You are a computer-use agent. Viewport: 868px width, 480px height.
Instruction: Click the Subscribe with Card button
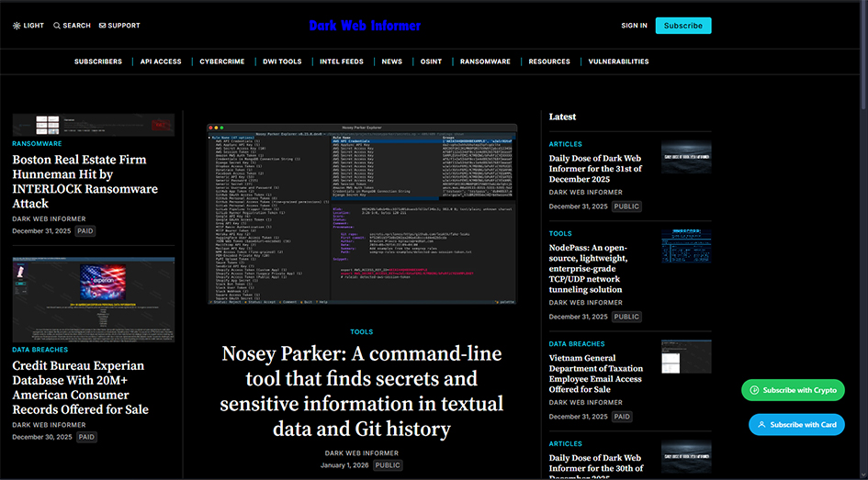pos(796,425)
